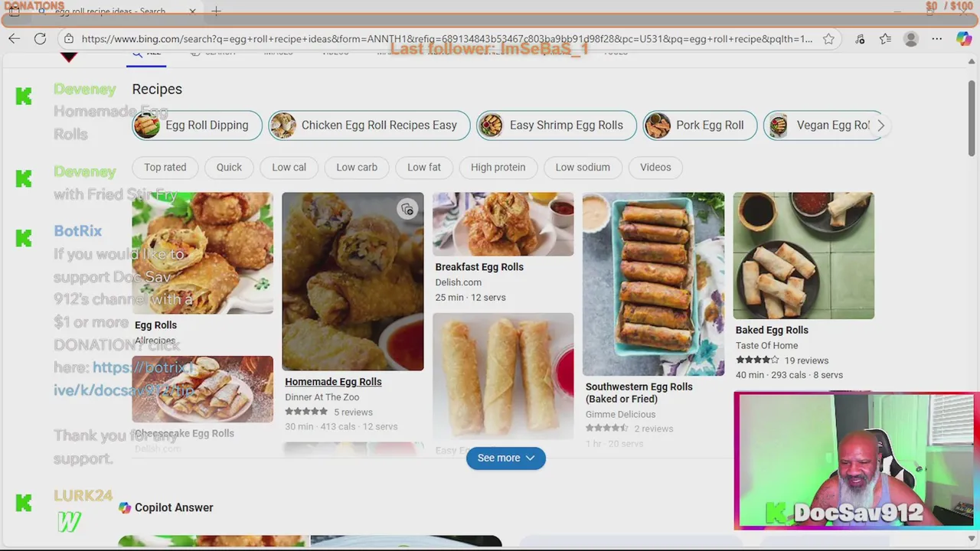This screenshot has height=551, width=980.
Task: Open the Copilot sidebar icon
Action: click(964, 39)
